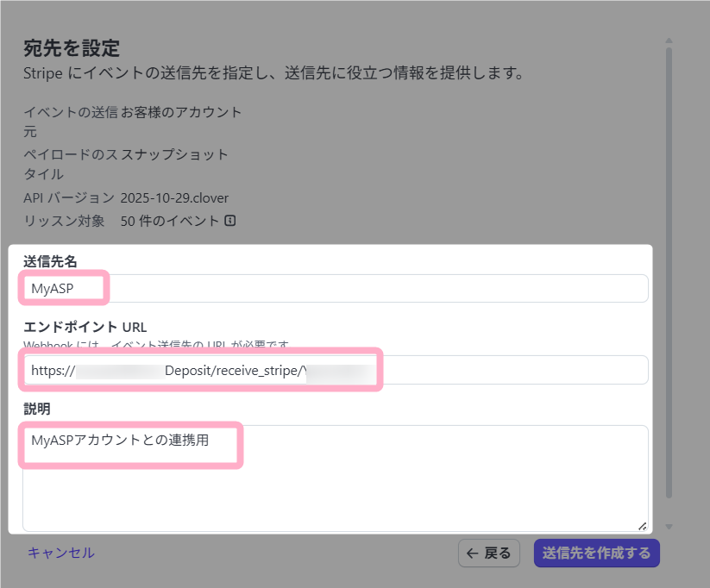Click the 説明 label above the textarea
Image resolution: width=710 pixels, height=588 pixels.
(x=38, y=407)
